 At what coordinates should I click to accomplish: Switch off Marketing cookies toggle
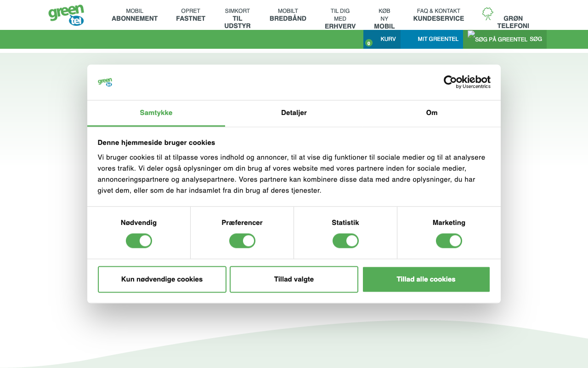coord(449,241)
